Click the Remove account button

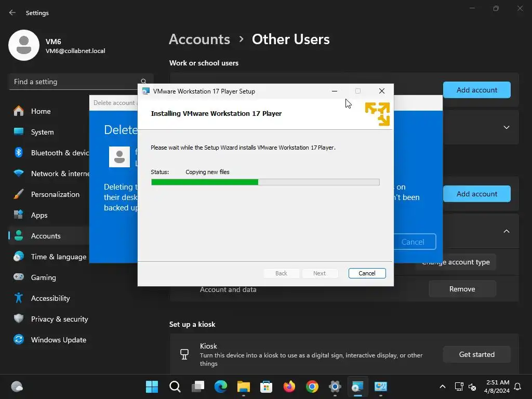tap(462, 289)
